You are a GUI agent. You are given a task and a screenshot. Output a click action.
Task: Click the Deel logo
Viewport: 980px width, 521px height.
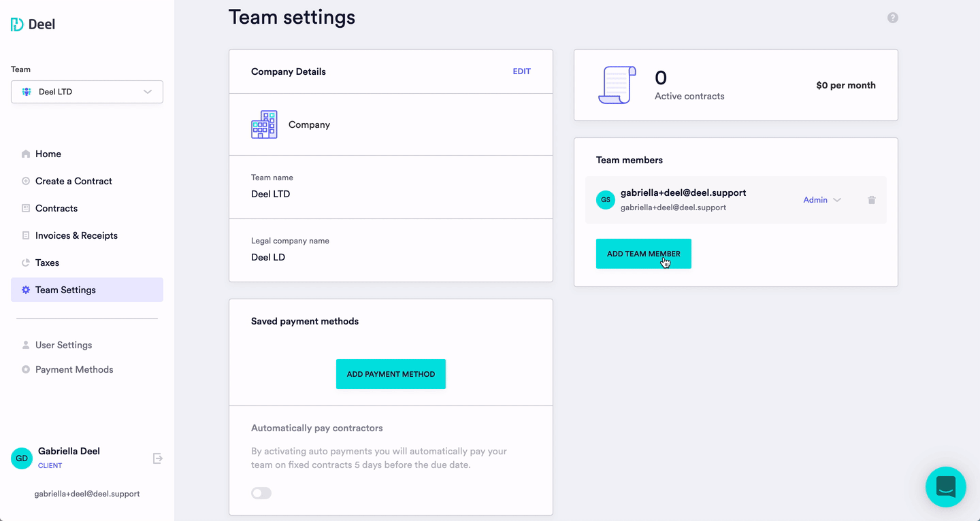click(x=33, y=24)
